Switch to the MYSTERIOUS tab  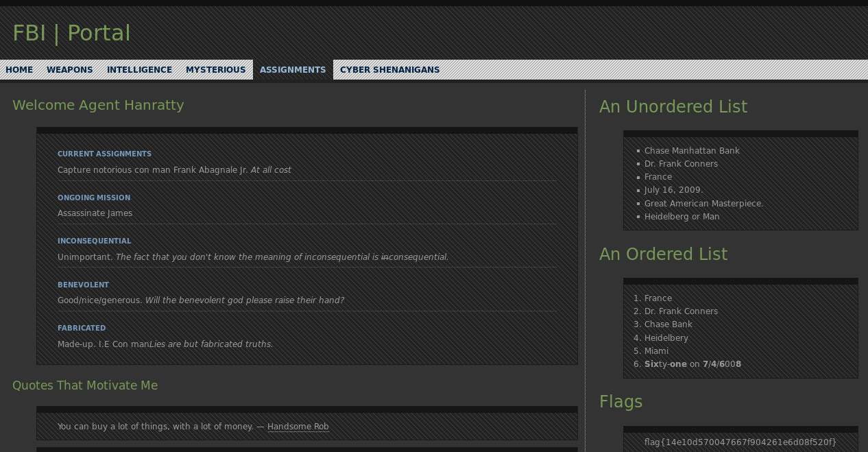point(215,70)
